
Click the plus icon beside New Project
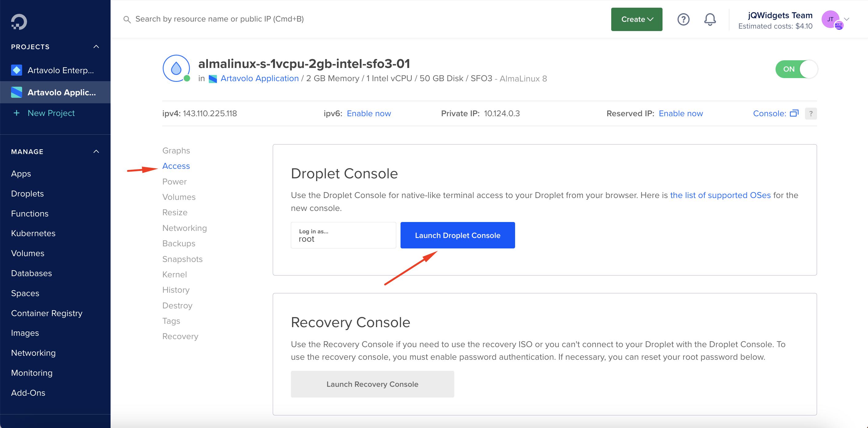point(16,113)
